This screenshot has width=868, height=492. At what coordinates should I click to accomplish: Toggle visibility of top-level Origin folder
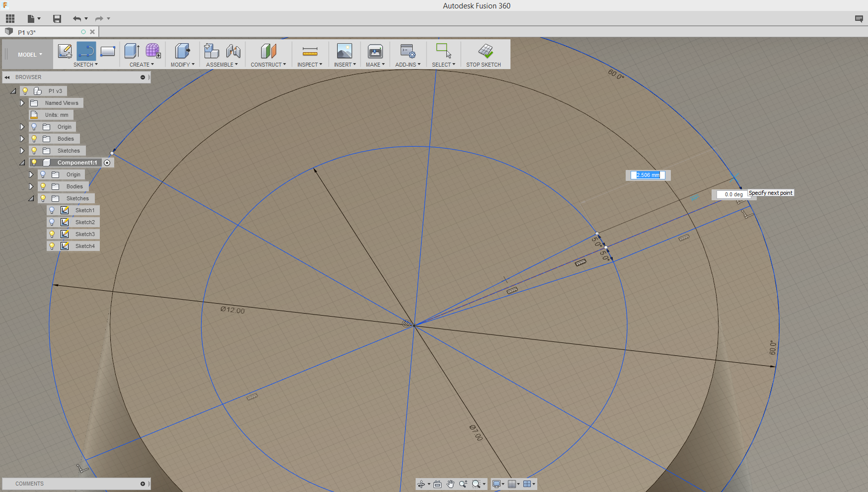pyautogui.click(x=34, y=127)
